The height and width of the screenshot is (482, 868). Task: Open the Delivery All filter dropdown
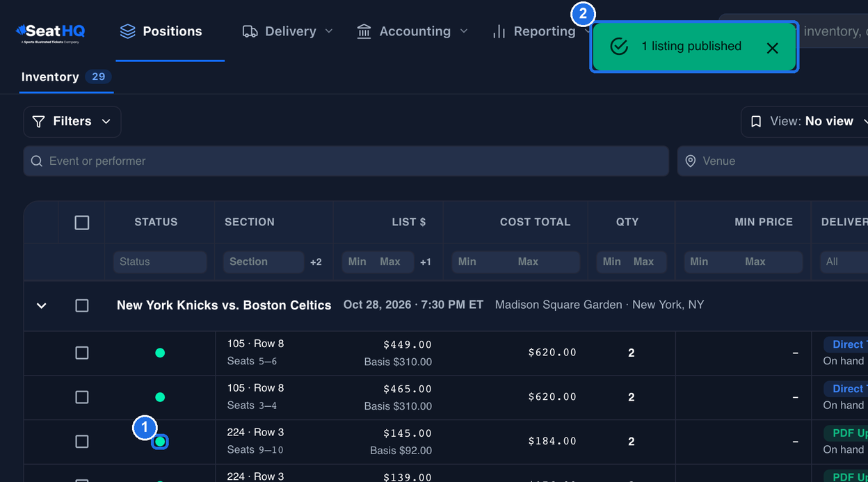click(844, 262)
